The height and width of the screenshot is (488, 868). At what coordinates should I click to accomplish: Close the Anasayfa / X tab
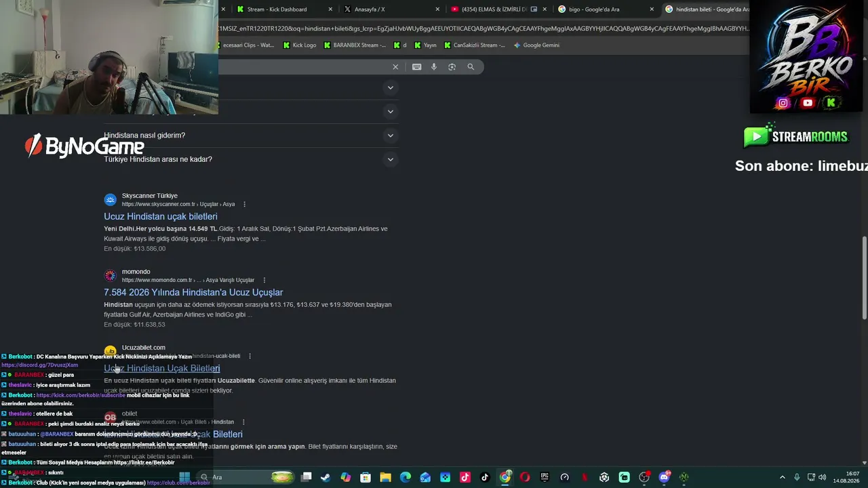pos(437,9)
